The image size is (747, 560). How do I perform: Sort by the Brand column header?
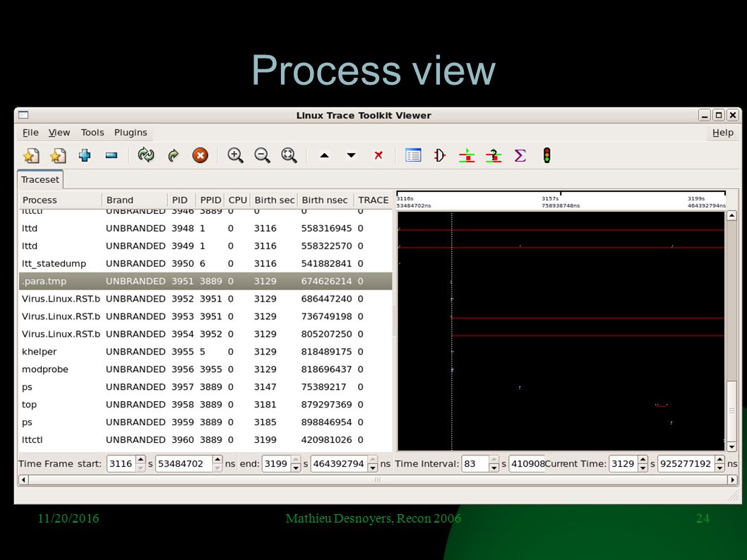pyautogui.click(x=135, y=200)
